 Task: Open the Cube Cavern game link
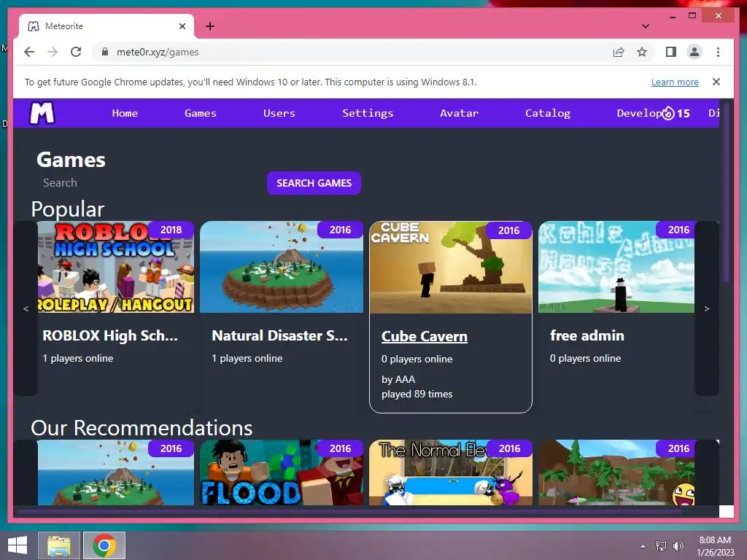pyautogui.click(x=424, y=336)
